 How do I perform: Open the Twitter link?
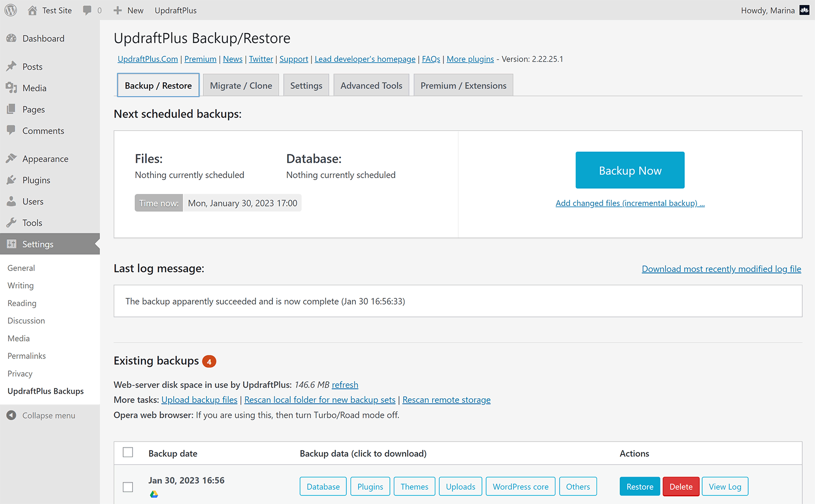(x=261, y=59)
